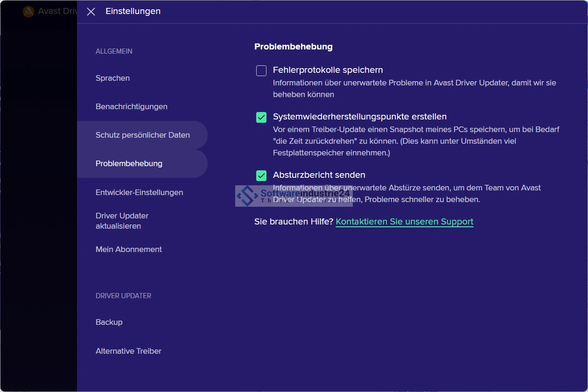
Task: Click the Systemwiederherstellungspunkte erstellen label text
Action: (359, 117)
